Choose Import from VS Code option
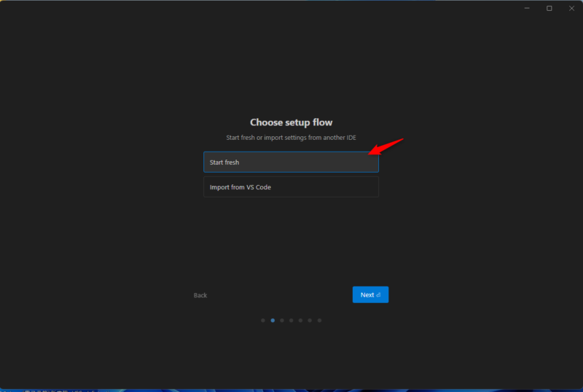Image resolution: width=583 pixels, height=392 pixels. point(291,187)
